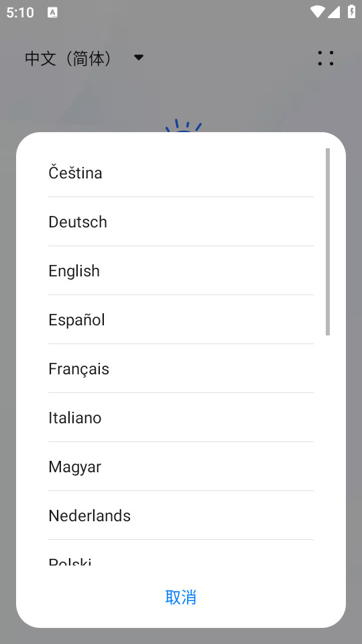Select Nederlands from the list

181,515
